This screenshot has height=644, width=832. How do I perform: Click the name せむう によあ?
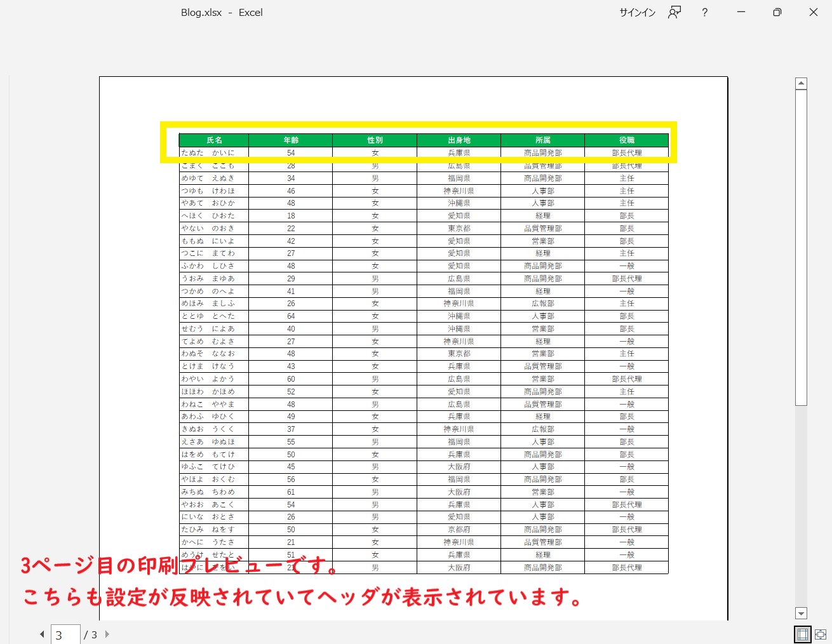208,329
